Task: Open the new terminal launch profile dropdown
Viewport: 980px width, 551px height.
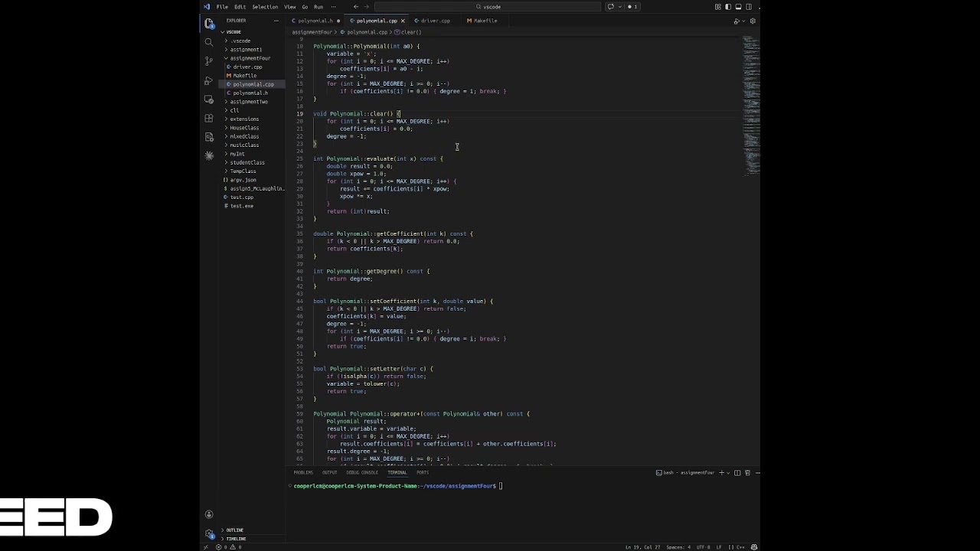Action: 728,473
